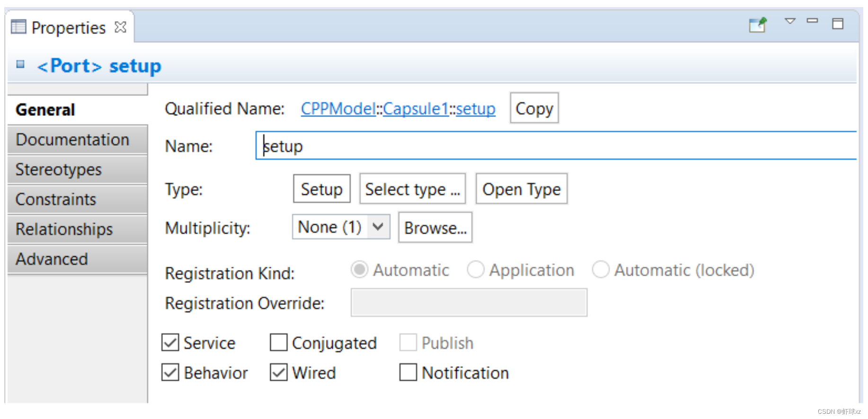This screenshot has width=868, height=419.
Task: Click Select type button
Action: click(413, 189)
